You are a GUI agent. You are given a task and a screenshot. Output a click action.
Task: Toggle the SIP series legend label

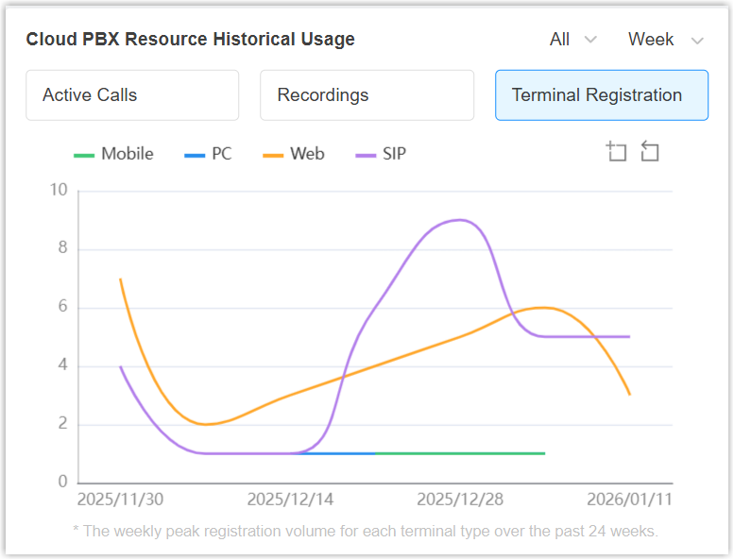[x=394, y=154]
